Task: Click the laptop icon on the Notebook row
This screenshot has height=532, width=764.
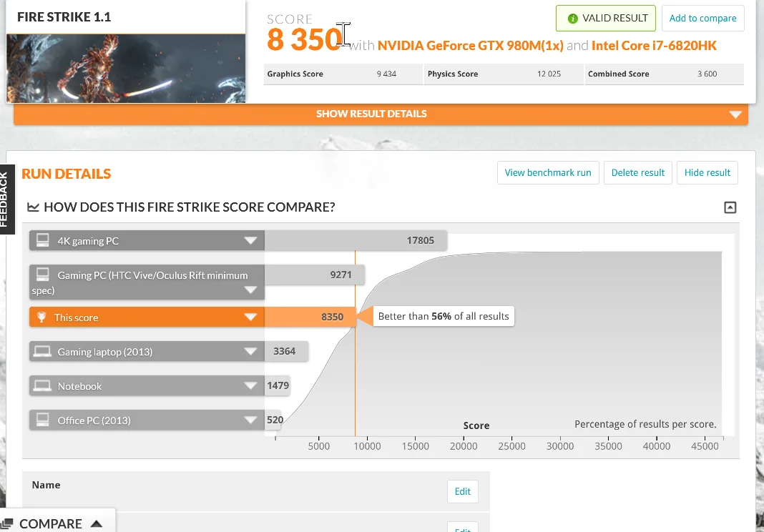Action: (x=43, y=386)
